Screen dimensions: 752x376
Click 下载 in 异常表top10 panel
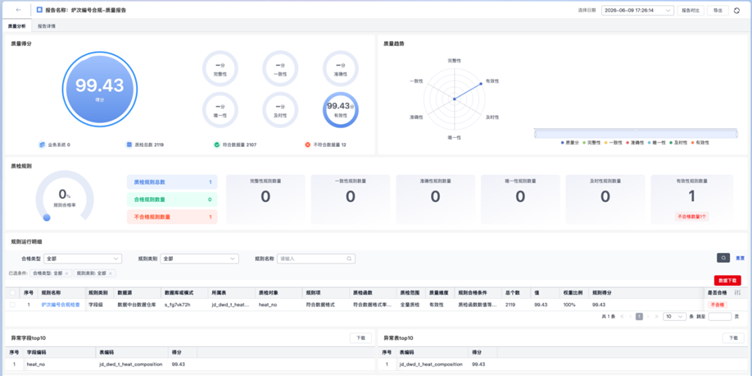(x=733, y=338)
